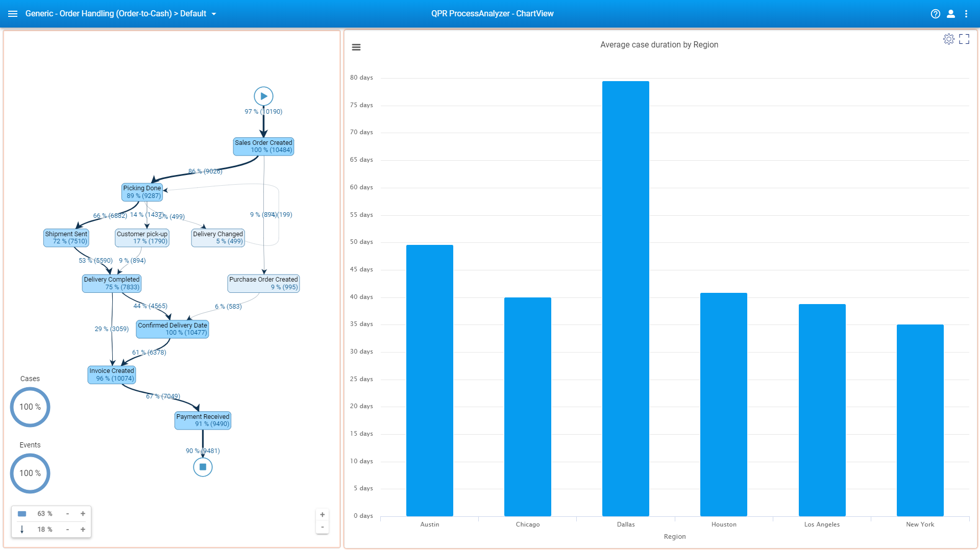Click the '66 % (6882)' flow label
This screenshot has width=980, height=551.
[110, 216]
